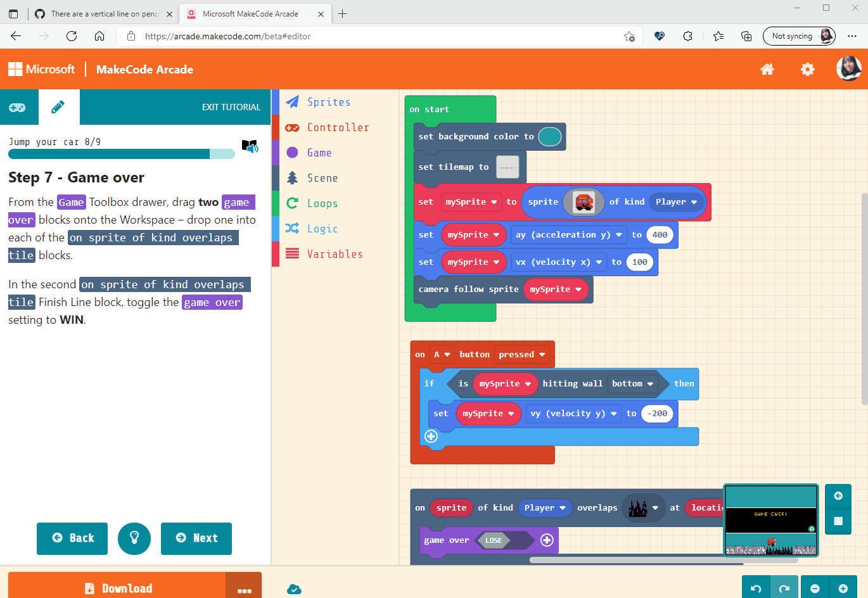Toggle the game over setting from LOSE

point(494,540)
